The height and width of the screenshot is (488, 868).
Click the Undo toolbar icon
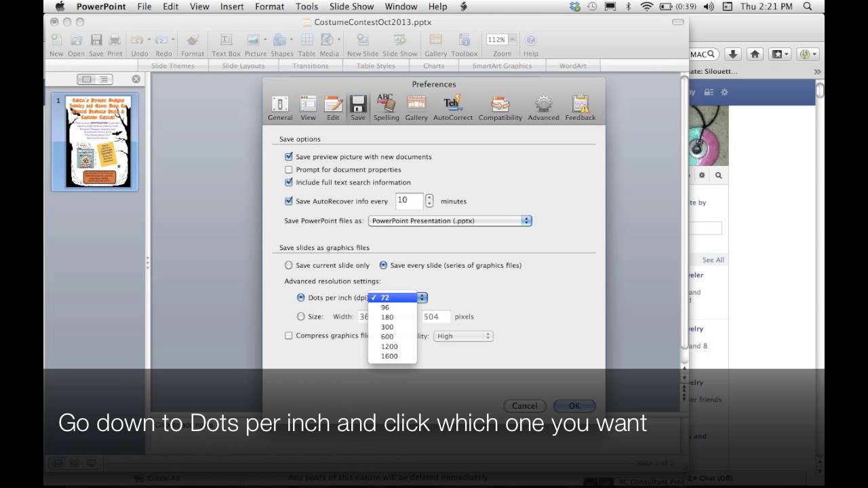coord(139,45)
